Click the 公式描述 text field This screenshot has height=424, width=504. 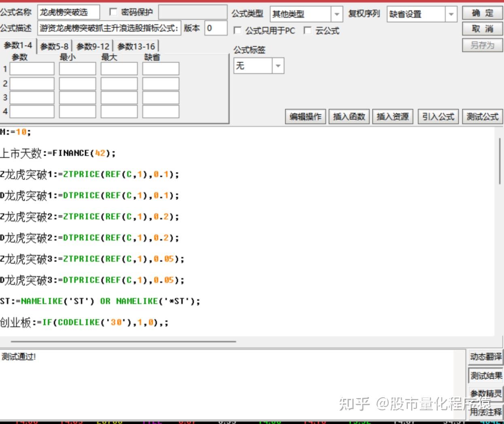tap(109, 28)
